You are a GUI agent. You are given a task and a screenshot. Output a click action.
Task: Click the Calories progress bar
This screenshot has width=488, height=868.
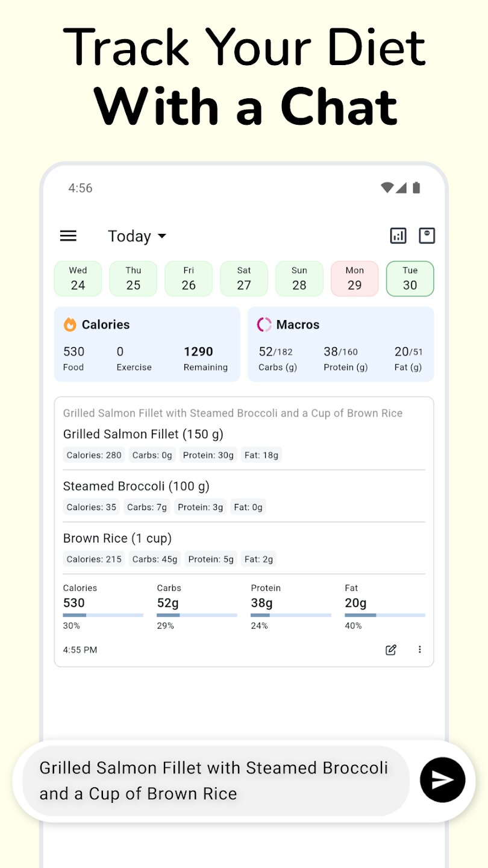(x=103, y=615)
